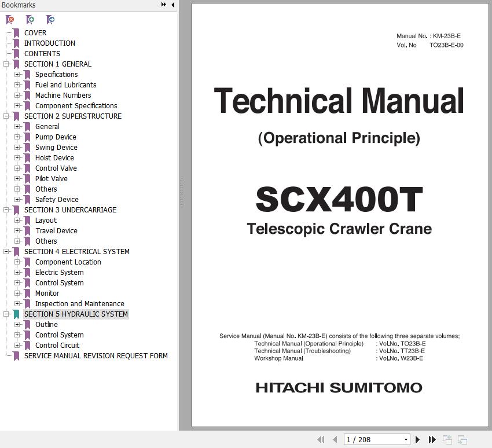Go to the first page

coord(321,439)
